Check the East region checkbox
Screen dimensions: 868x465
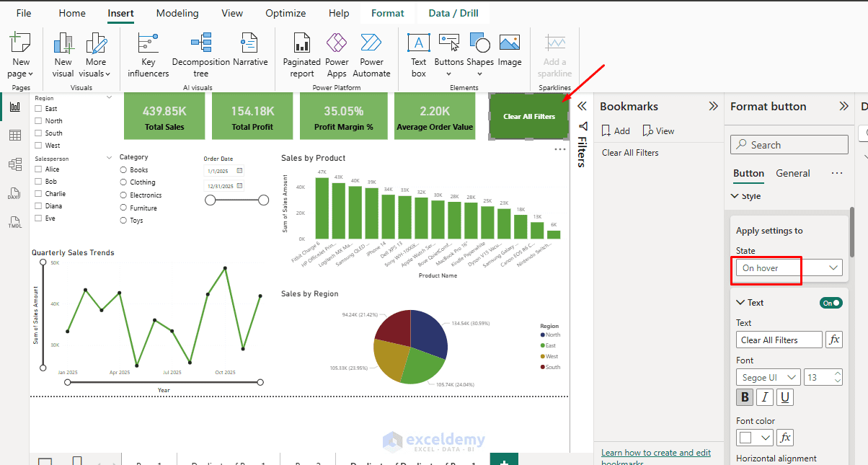pyautogui.click(x=38, y=109)
